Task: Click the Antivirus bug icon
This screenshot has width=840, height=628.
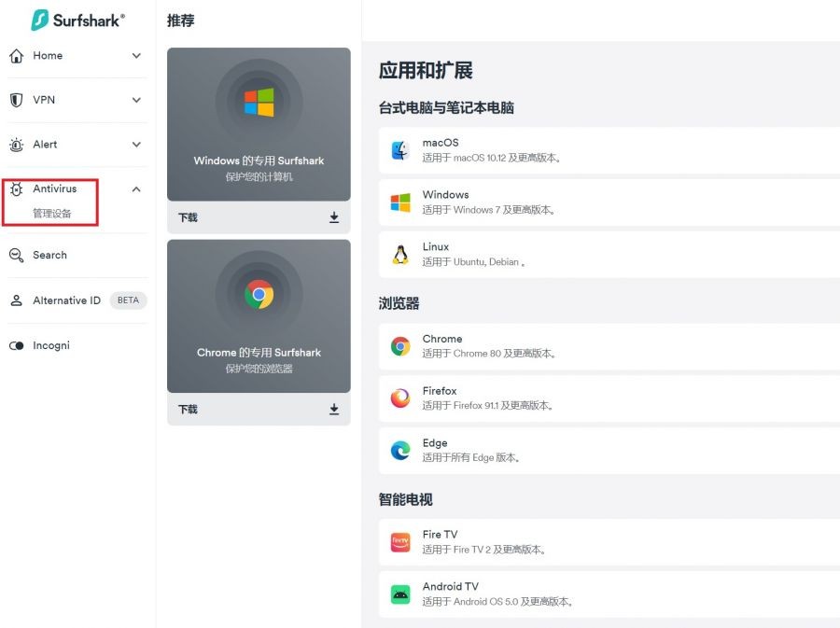Action: click(16, 189)
